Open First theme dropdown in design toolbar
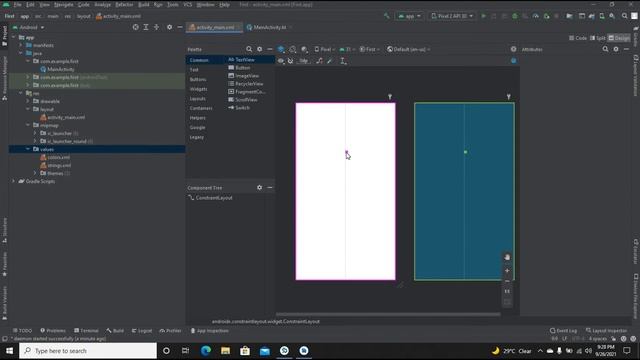This screenshot has width=640, height=360. 369,49
